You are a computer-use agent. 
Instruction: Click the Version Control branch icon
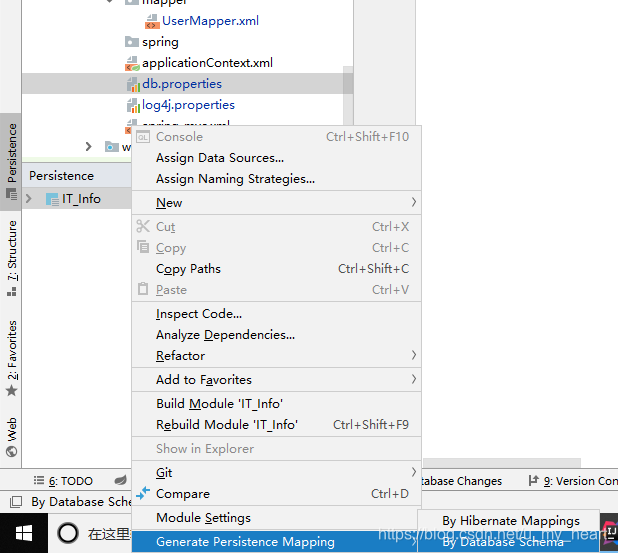point(533,480)
